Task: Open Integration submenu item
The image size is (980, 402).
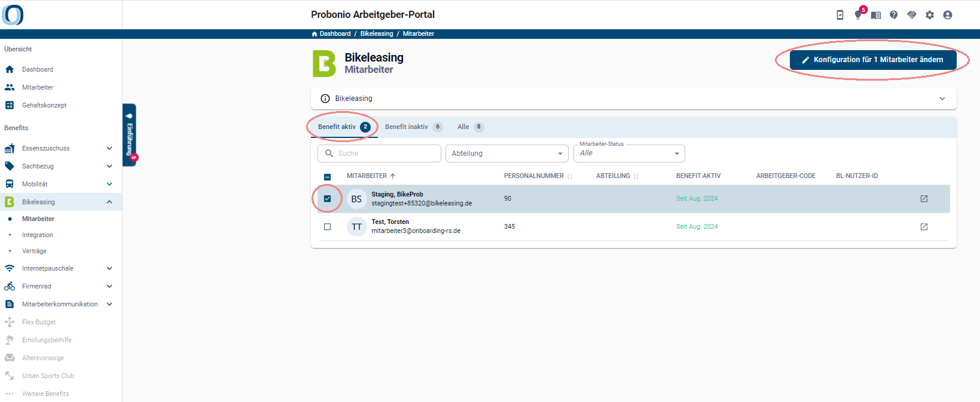Action: click(x=38, y=235)
